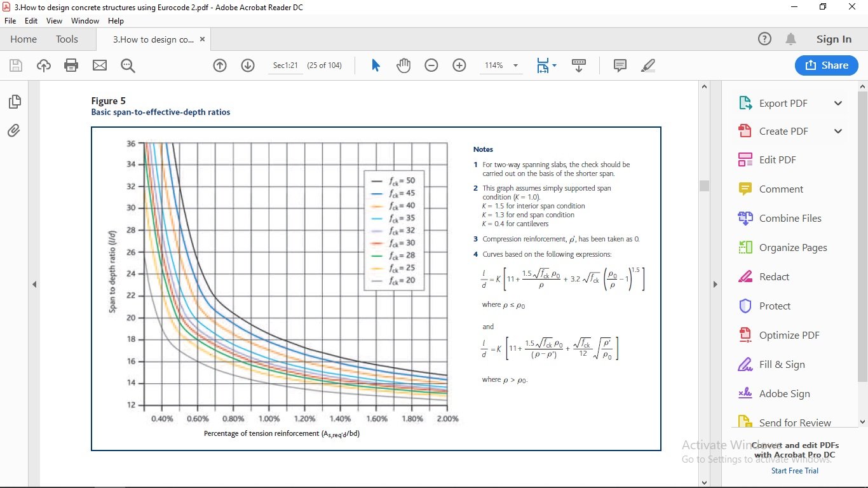Viewport: 868px width, 488px height.
Task: Click the Start Free Trial link
Action: pyautogui.click(x=794, y=471)
